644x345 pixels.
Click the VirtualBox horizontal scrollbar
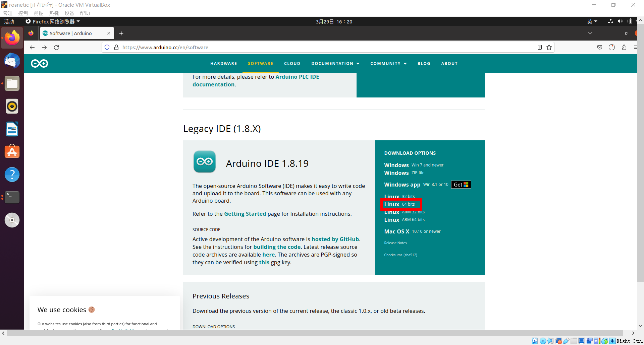click(315, 333)
